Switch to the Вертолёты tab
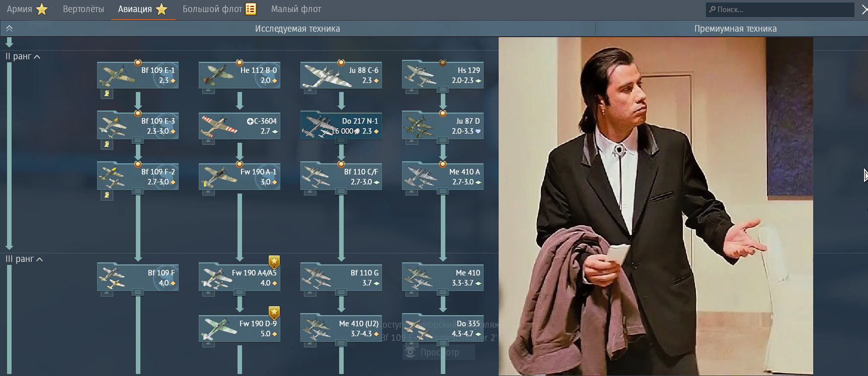 tap(84, 9)
